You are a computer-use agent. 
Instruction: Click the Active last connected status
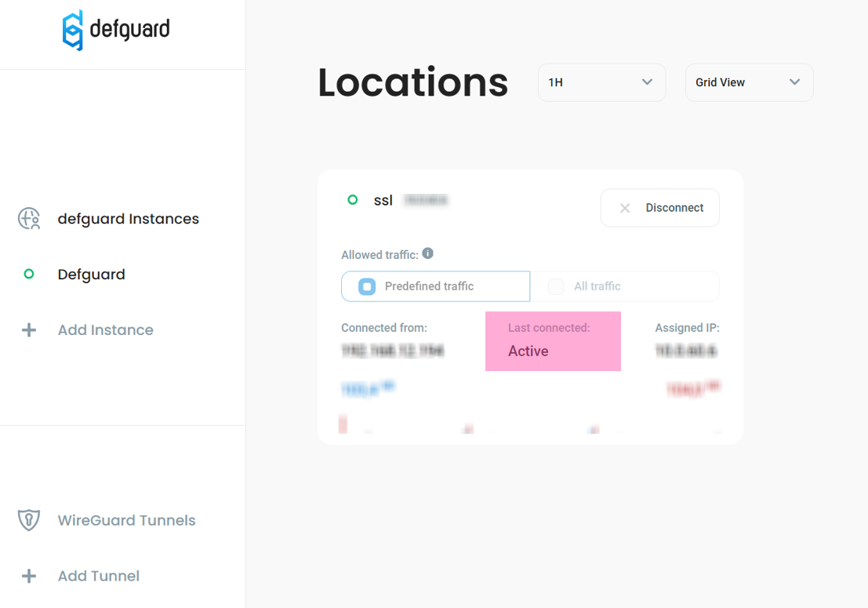[528, 351]
